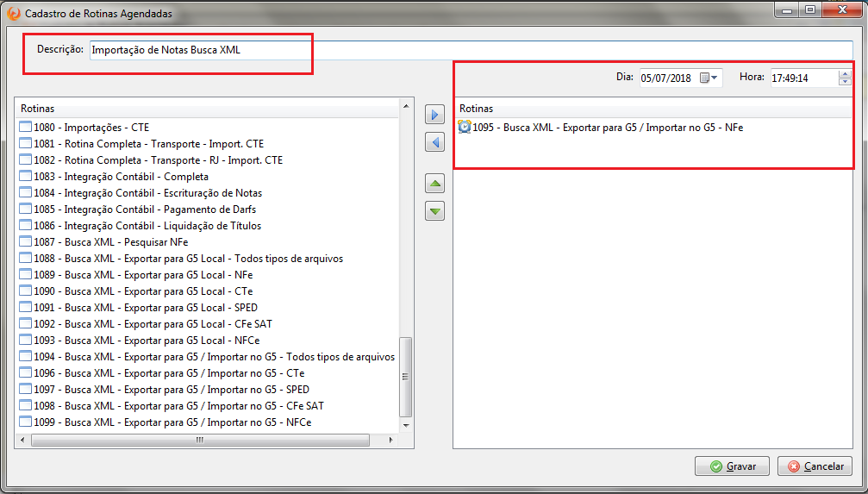This screenshot has width=868, height=494.
Task: Select 1088 - Exportar para G5 Local - Todos tipos de arquivos
Action: point(188,259)
